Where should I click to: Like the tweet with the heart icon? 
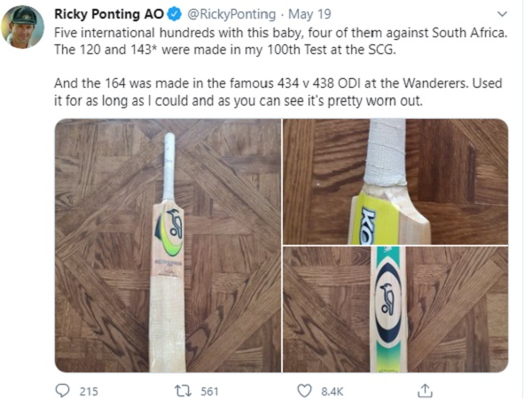pos(304,390)
